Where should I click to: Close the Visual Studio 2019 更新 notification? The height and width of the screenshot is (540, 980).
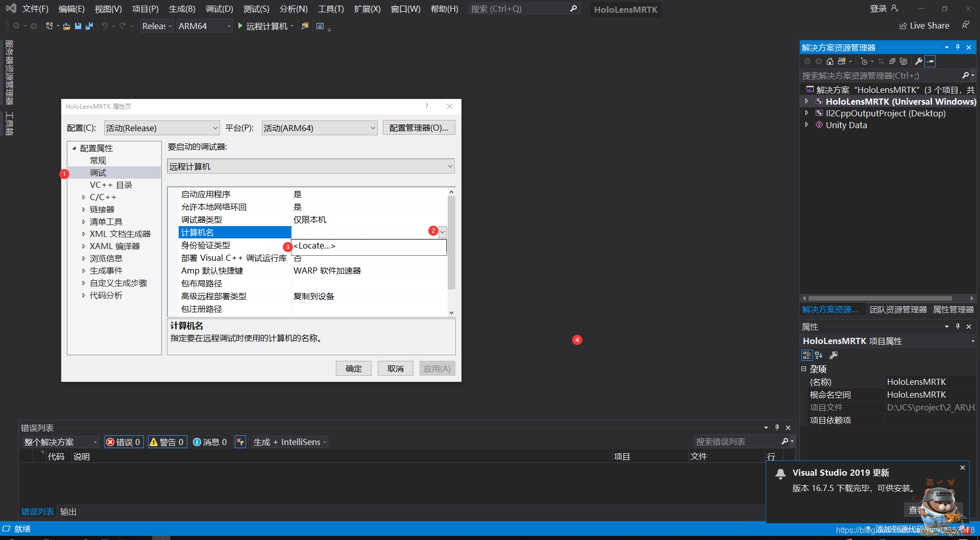click(963, 468)
